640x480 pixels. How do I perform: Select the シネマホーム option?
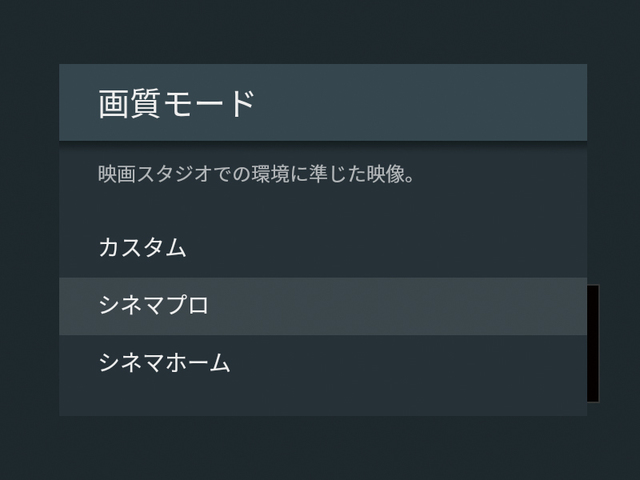click(x=164, y=363)
